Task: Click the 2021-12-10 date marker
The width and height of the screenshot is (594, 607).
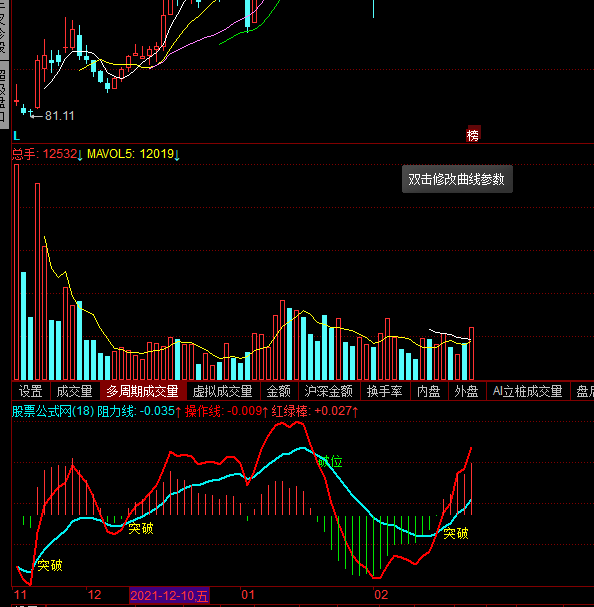Action: [169, 595]
